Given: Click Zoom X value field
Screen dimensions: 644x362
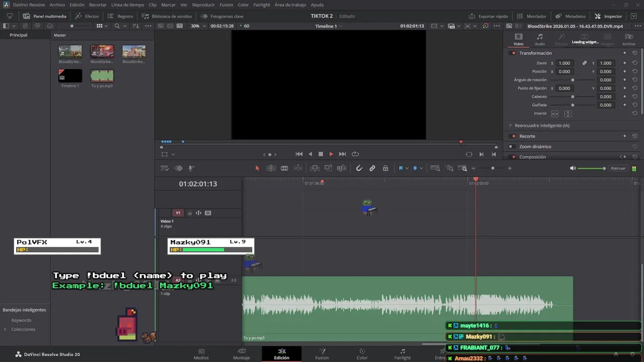Looking at the screenshot, I should 565,63.
